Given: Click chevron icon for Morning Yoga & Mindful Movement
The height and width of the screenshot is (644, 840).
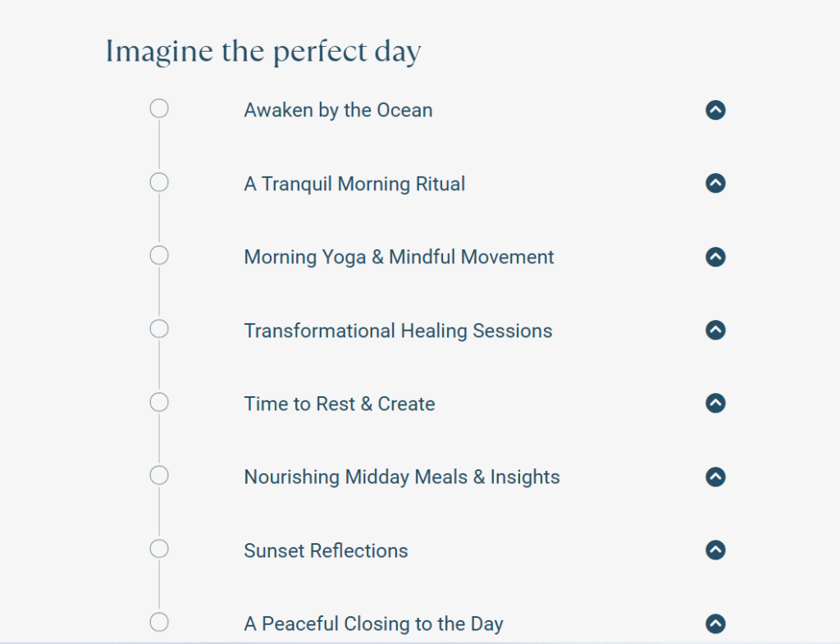Looking at the screenshot, I should pyautogui.click(x=715, y=257).
